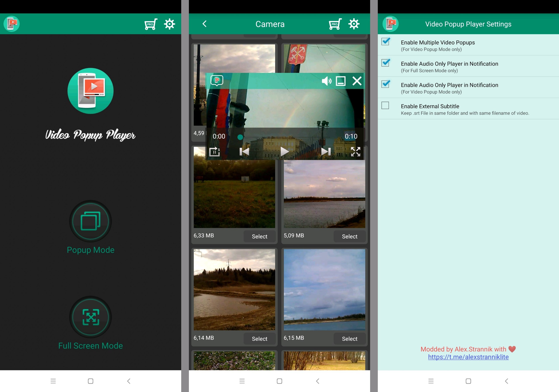Open the pond and forest video thumbnail
Viewport: 559px width, 392px height.
point(234,290)
